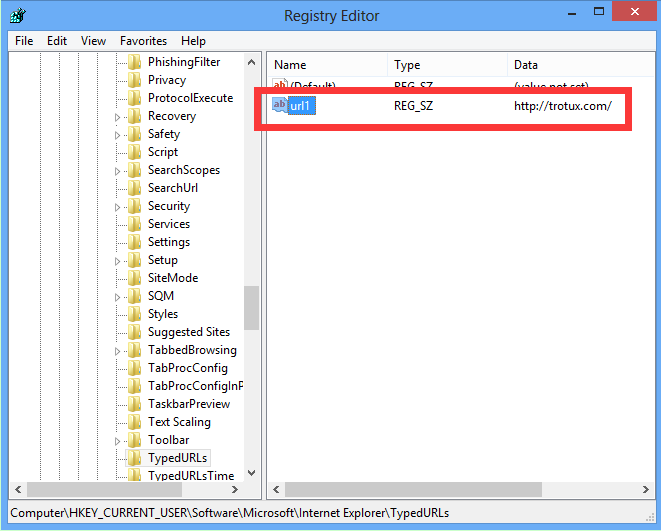Click the Services folder icon

pos(135,224)
